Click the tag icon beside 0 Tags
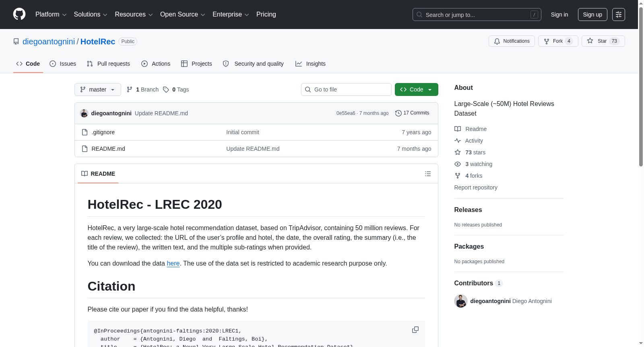This screenshot has width=644, height=347. click(166, 89)
